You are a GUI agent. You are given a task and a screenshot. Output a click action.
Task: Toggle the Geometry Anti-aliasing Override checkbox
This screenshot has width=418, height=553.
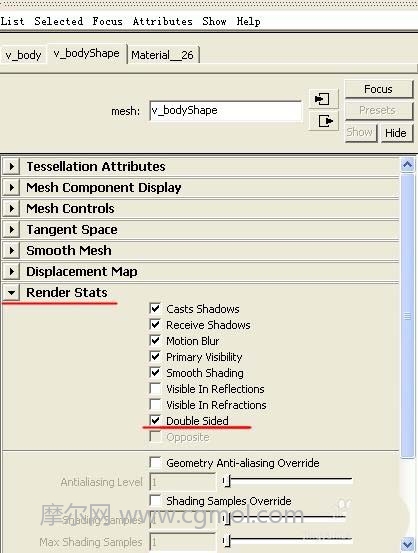tap(155, 462)
